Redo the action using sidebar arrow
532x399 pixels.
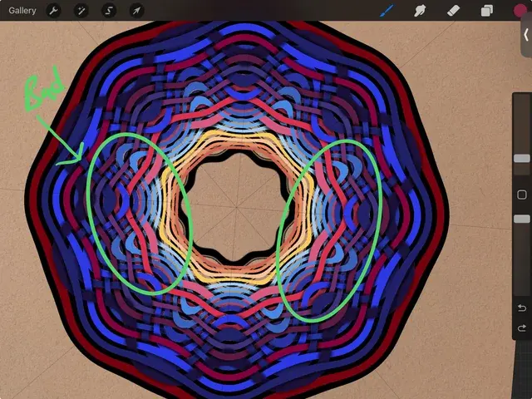(522, 328)
